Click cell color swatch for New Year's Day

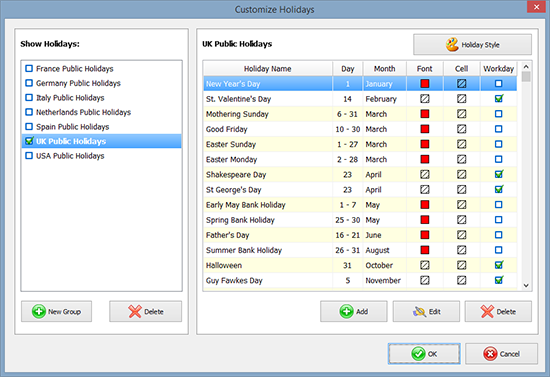tap(462, 84)
